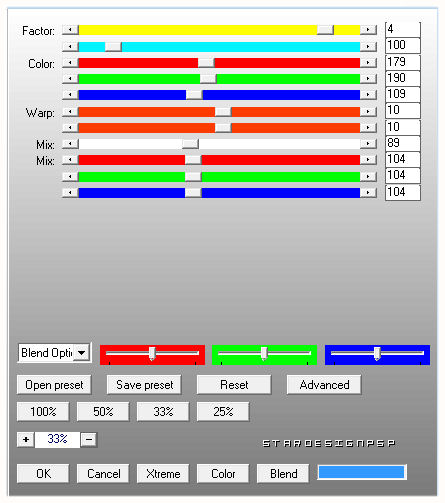Screen dimensions: 445x503
Task: Click the light blue color swatch
Action: [362, 472]
